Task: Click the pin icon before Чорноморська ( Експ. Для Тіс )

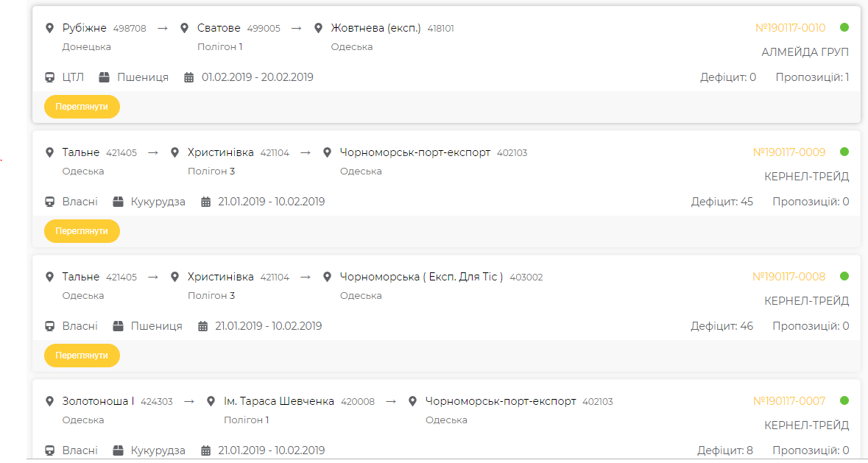Action: tap(327, 277)
